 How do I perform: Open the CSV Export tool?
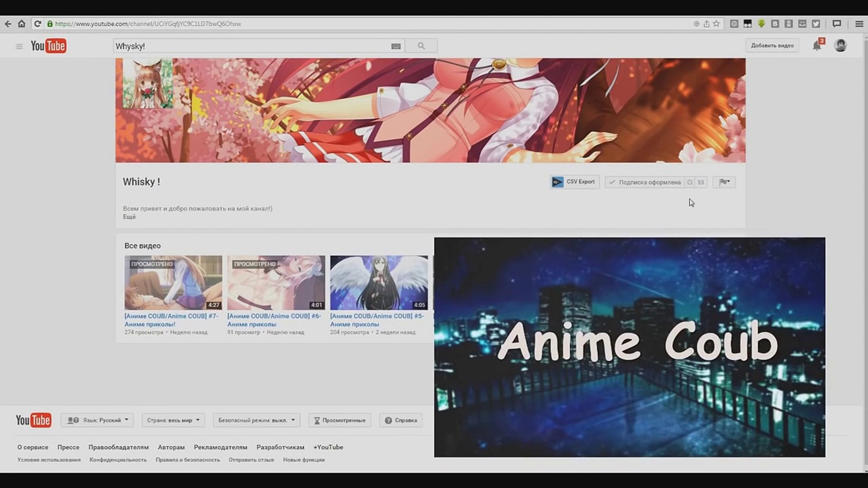(574, 182)
